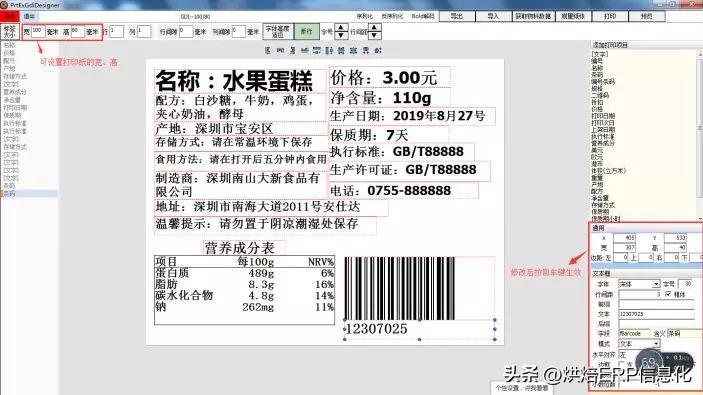Select 打印日期 in the left element list
The height and width of the screenshot is (395, 703).
pyautogui.click(x=15, y=108)
